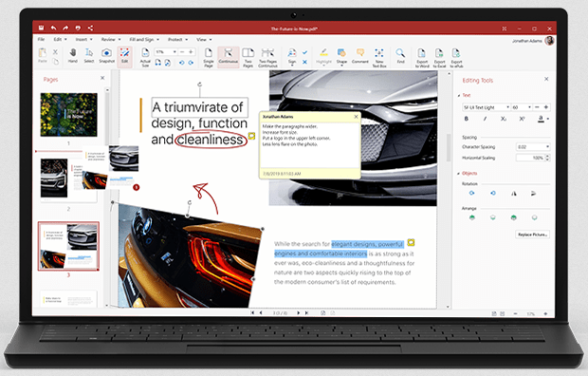Close the Jonathan Adams comment popup
This screenshot has height=376, width=588.
pos(356,117)
